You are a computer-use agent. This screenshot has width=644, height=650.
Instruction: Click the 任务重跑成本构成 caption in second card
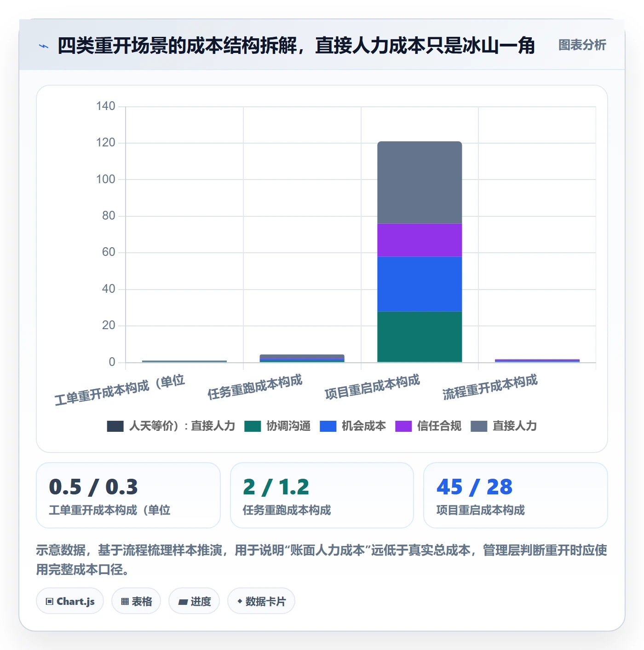click(x=287, y=510)
